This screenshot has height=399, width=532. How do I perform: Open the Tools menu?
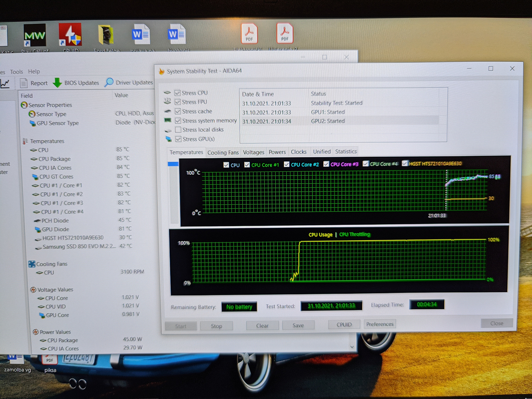click(x=16, y=72)
